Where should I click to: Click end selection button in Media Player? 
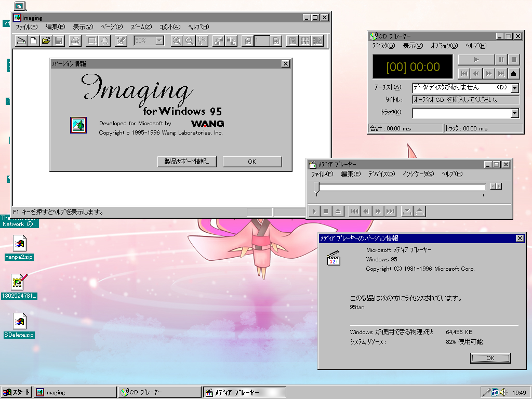(x=419, y=211)
